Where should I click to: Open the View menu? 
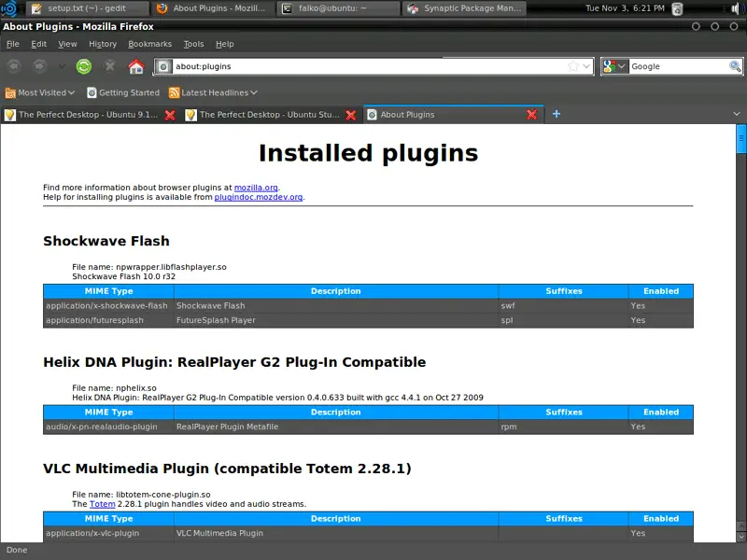(x=67, y=44)
